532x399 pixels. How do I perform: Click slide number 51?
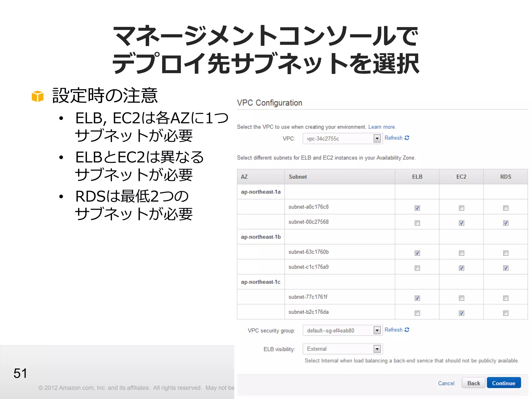20,373
